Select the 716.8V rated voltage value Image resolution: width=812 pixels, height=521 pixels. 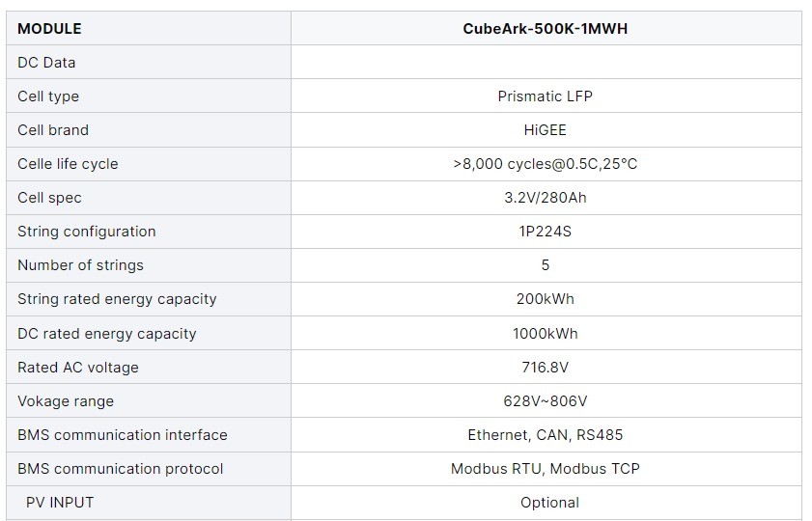point(545,368)
